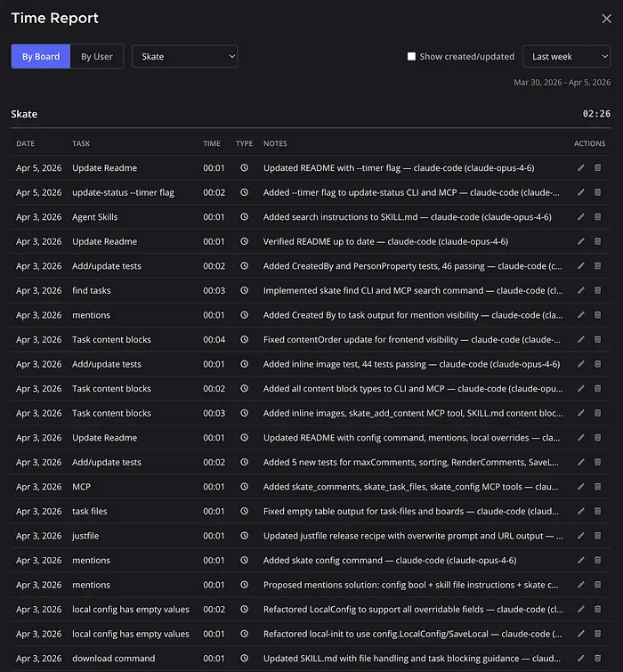Delete the update-status --timer flag entry

tap(597, 192)
